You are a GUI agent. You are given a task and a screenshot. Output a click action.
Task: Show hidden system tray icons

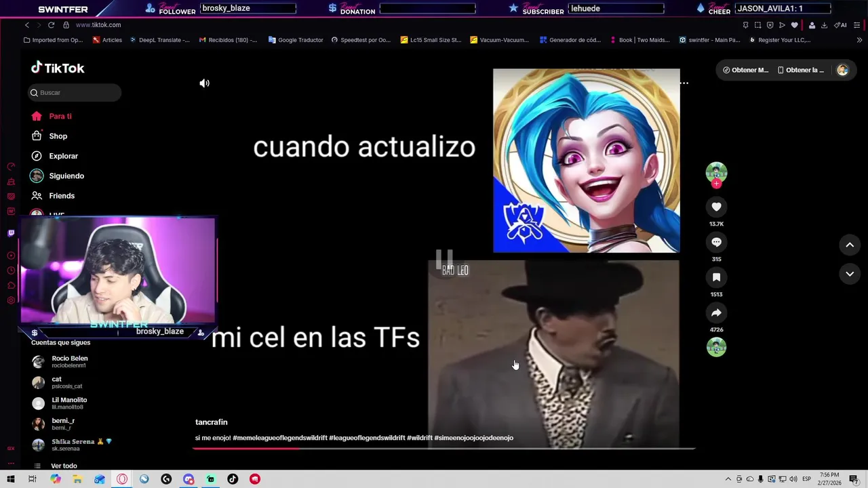click(728, 479)
